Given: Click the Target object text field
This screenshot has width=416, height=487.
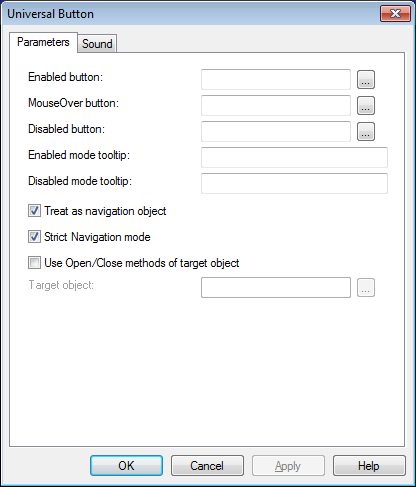Looking at the screenshot, I should 276,287.
